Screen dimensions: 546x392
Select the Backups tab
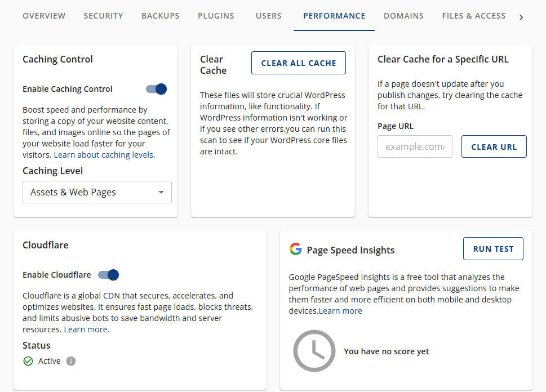click(x=160, y=16)
